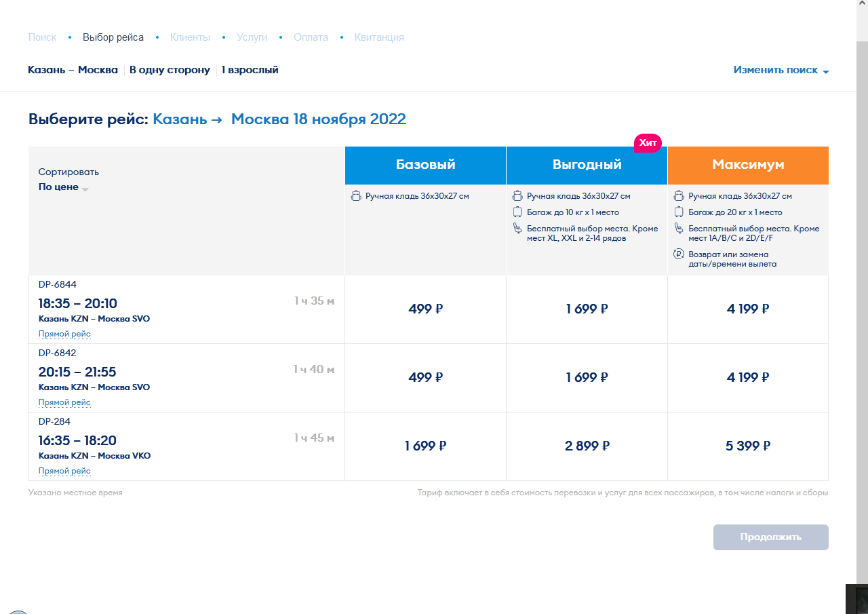Click the orange Максимум tariff header
This screenshot has height=614, width=868.
coord(747,165)
